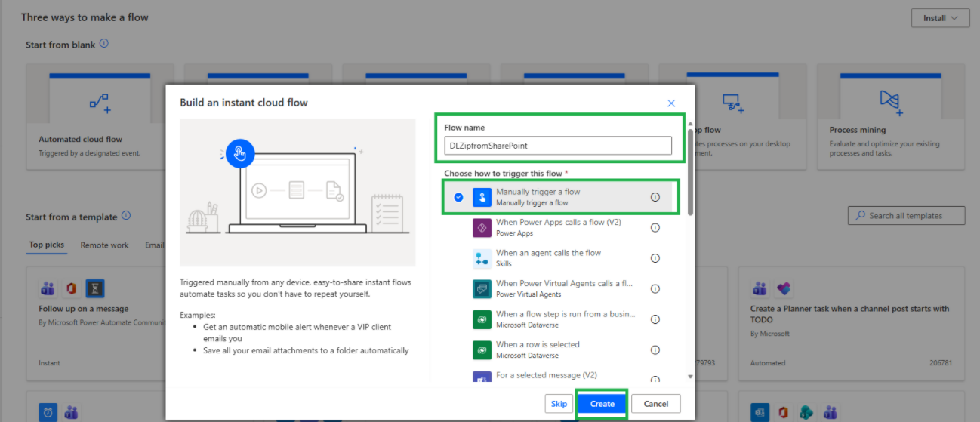Click the Automated cloud flow icon
Image resolution: width=980 pixels, height=422 pixels.
[100, 103]
